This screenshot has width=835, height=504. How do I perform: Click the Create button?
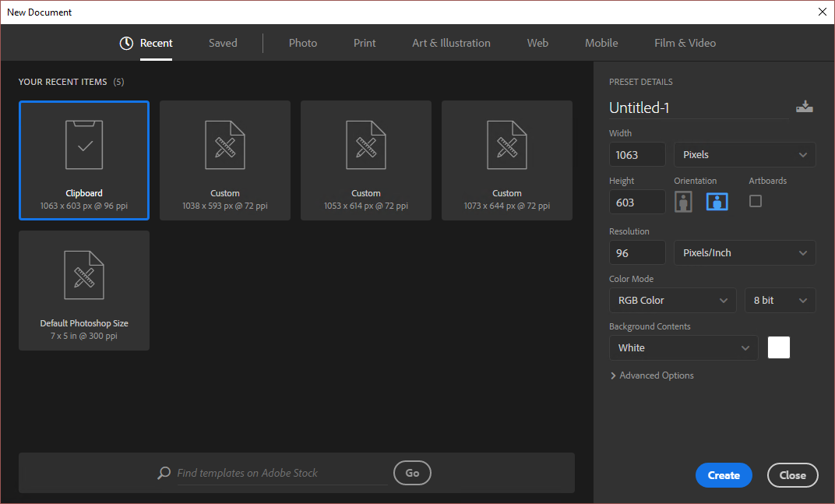(x=724, y=475)
